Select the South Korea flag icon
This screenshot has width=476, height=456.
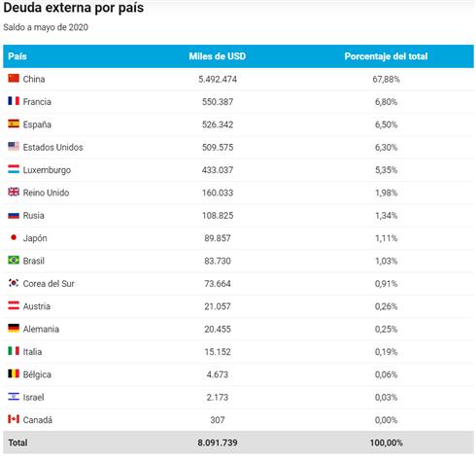14,283
